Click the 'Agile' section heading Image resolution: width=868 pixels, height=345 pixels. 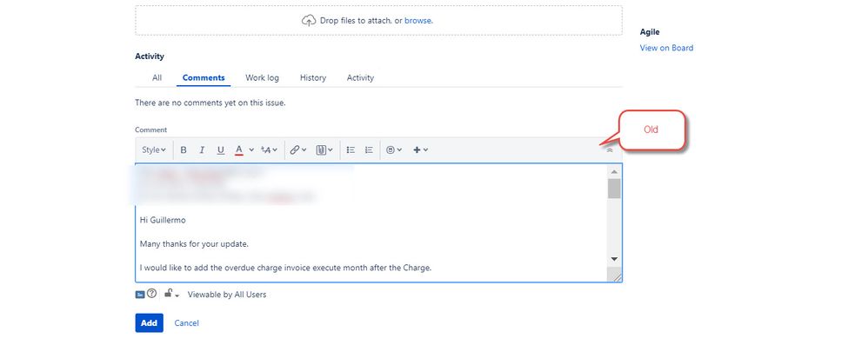(x=650, y=32)
